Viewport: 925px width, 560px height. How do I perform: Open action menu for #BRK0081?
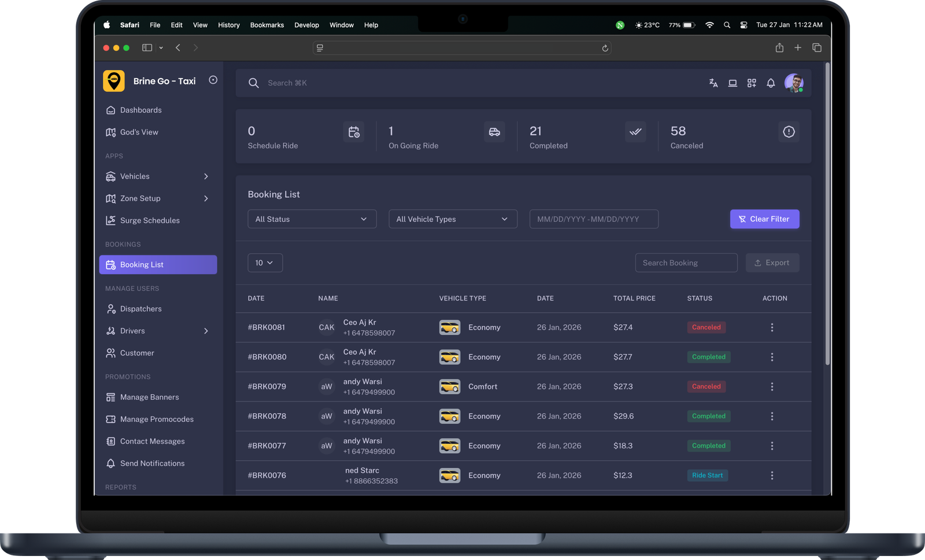click(772, 327)
